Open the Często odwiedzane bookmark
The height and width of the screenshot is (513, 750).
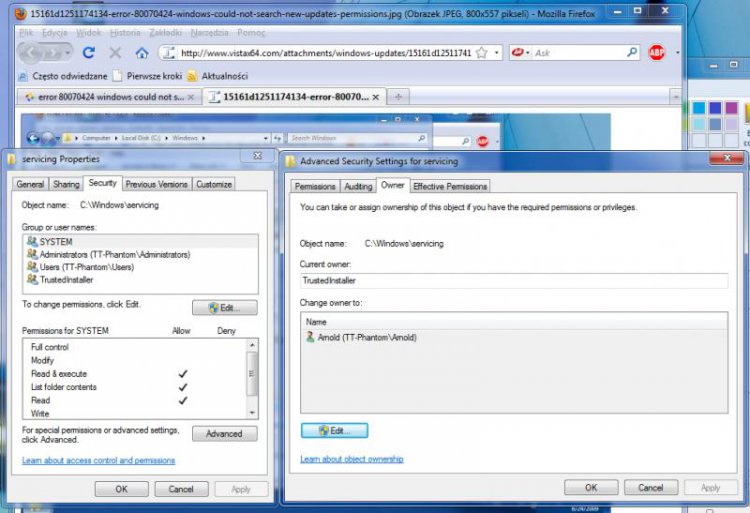(x=63, y=76)
